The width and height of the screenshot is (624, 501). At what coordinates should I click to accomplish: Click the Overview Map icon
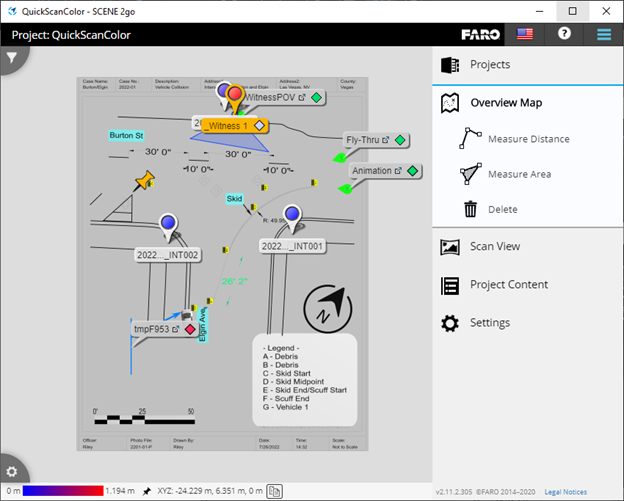[x=450, y=103]
